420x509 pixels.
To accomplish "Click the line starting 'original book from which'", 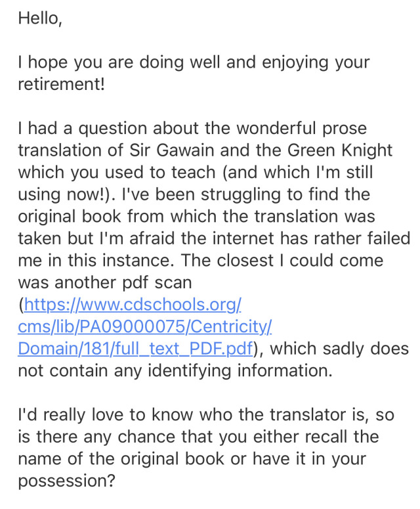I will tap(196, 217).
